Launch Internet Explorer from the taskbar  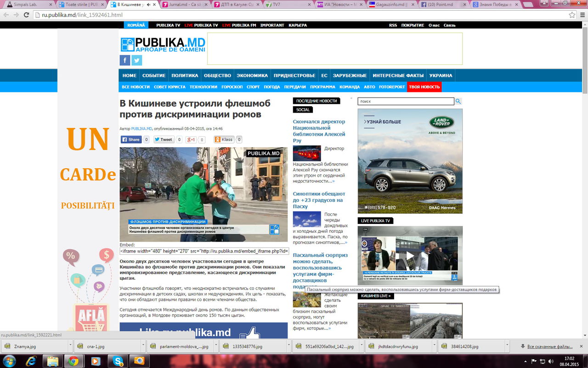point(31,361)
